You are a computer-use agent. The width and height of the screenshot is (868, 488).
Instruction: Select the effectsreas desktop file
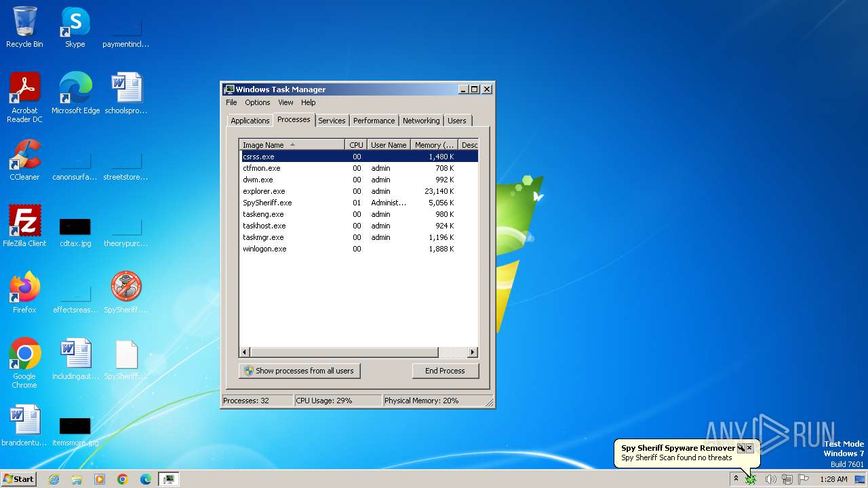[75, 298]
